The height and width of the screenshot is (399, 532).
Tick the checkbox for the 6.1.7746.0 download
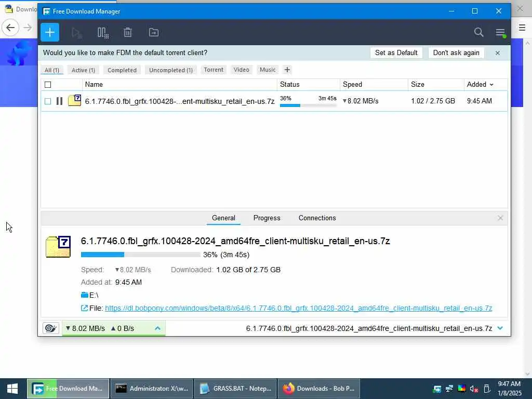48,101
